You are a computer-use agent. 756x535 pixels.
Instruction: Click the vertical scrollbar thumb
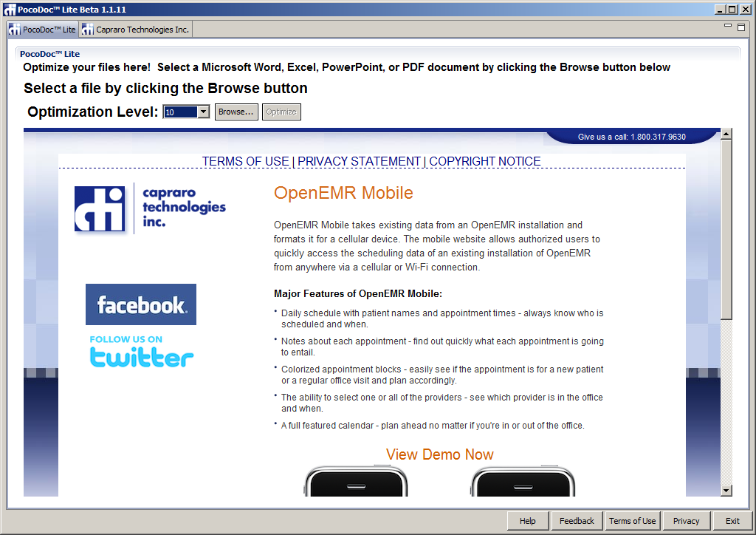tap(726, 230)
